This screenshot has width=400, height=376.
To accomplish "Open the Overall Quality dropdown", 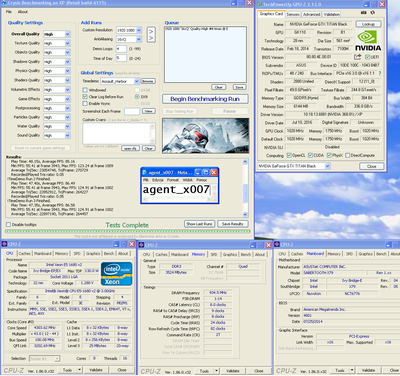I will (x=67, y=34).
